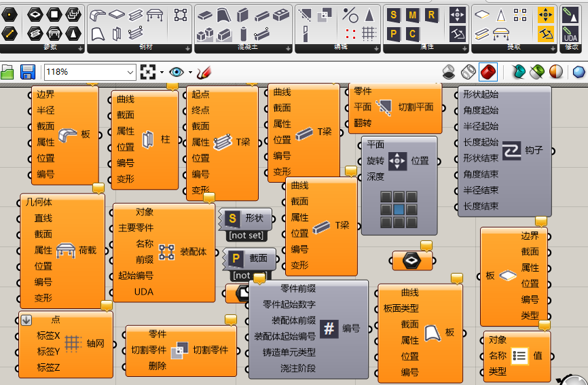This screenshot has height=385, width=588.
Task: Select the curved plate icon in 钢材 panel
Action: (98, 34)
